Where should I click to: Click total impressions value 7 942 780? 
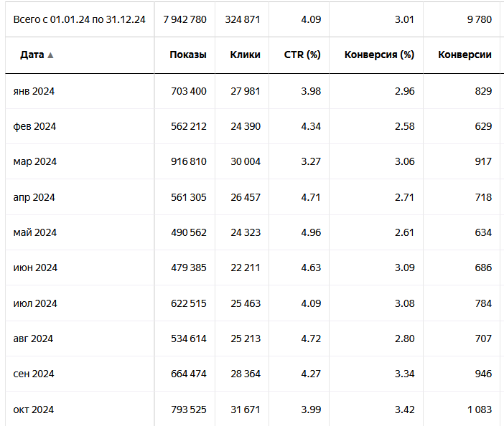185,19
